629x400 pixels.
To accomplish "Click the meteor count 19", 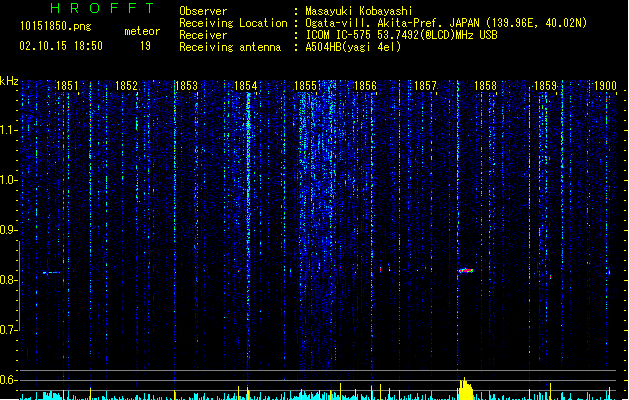I will tap(145, 46).
